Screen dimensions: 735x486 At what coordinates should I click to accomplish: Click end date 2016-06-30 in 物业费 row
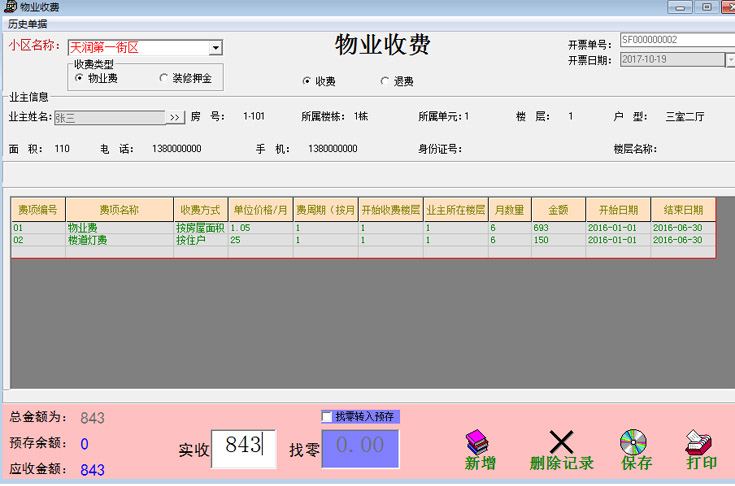point(683,228)
